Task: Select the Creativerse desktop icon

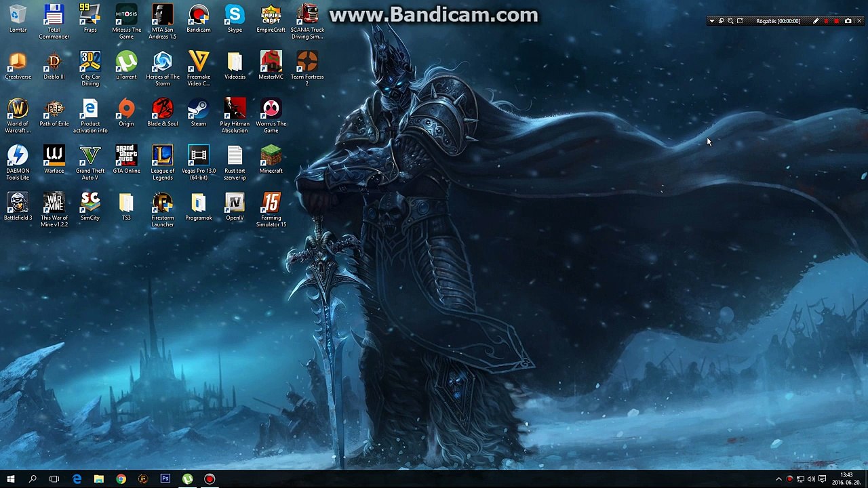Action: 18,66
